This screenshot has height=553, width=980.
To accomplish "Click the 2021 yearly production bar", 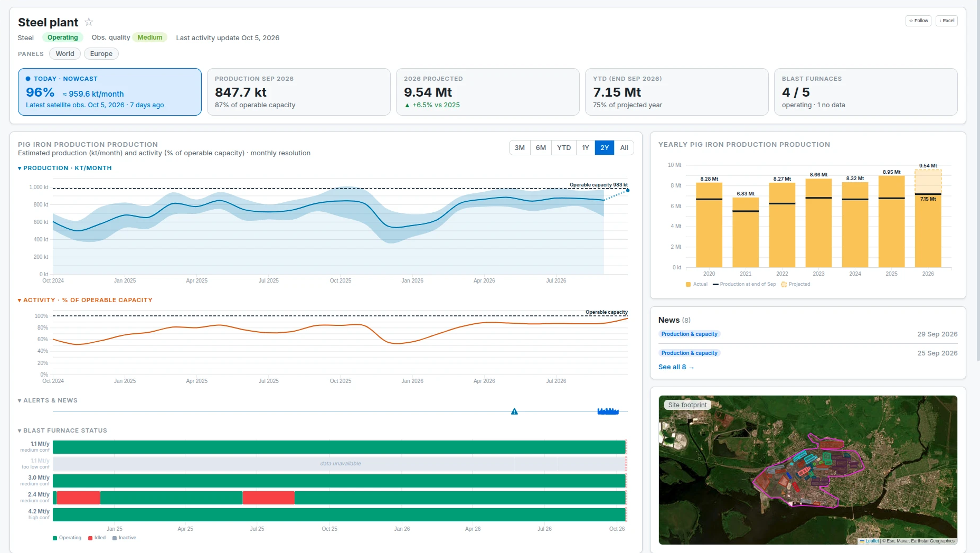I will [746, 232].
